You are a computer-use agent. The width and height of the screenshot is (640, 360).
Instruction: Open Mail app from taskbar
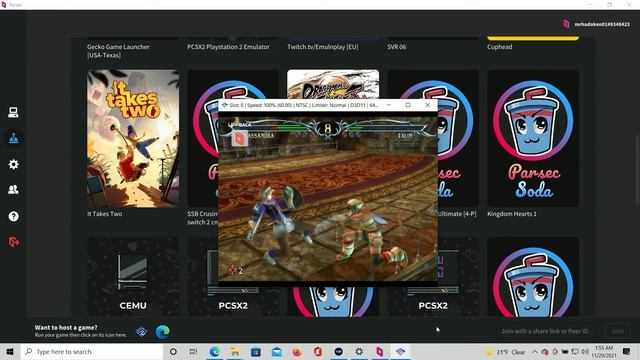(x=276, y=351)
